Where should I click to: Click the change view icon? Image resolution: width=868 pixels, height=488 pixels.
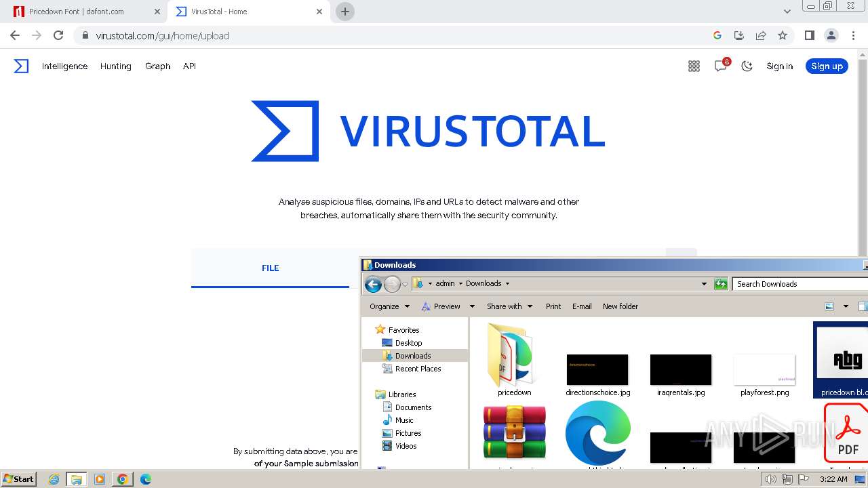[x=829, y=306]
